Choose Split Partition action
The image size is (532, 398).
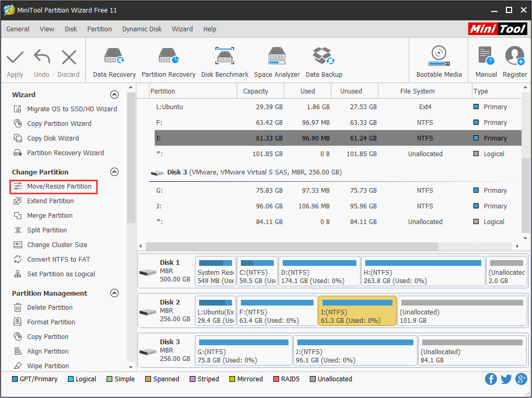click(40, 230)
